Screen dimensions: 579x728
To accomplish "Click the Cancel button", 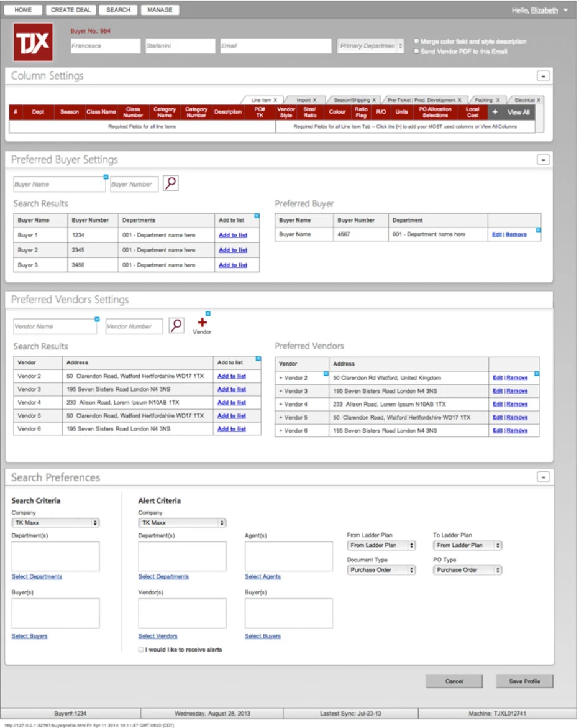I will [454, 681].
